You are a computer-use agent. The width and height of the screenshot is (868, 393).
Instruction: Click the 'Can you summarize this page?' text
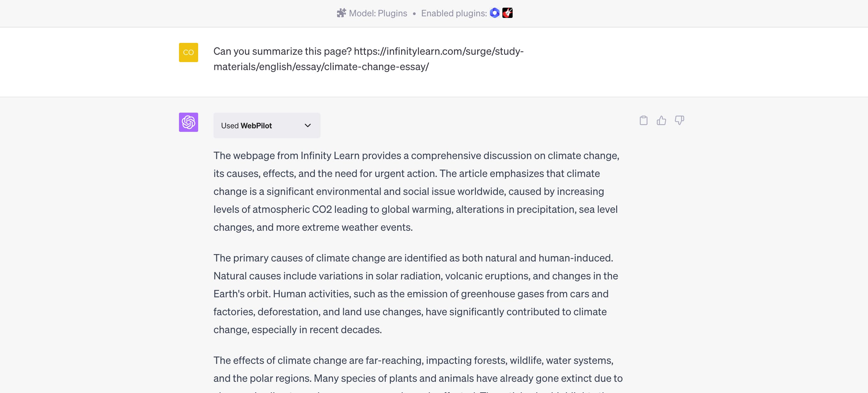tap(283, 51)
